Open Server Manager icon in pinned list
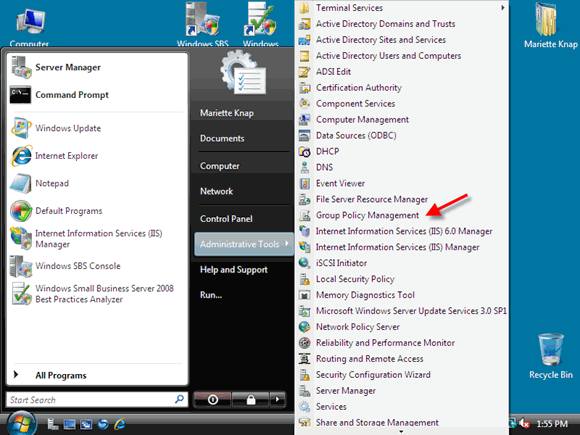This screenshot has width=580, height=435. click(21, 67)
